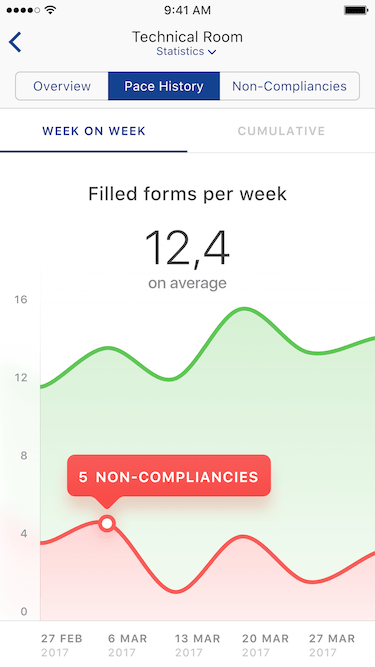The image size is (375, 667).
Task: Tap the back arrow icon
Action: point(15,42)
